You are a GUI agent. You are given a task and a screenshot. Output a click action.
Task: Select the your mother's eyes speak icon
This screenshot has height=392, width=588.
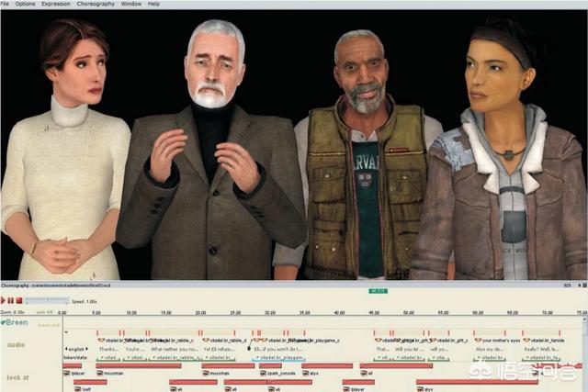(478, 341)
